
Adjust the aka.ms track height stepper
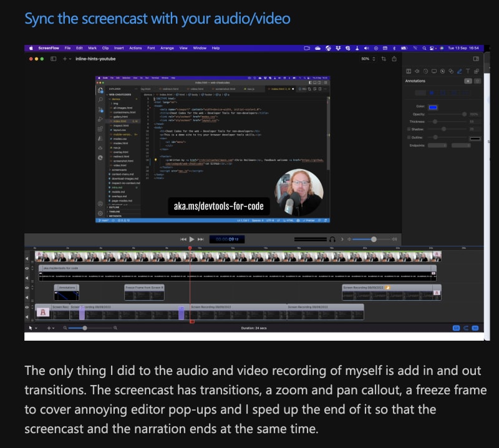click(32, 268)
